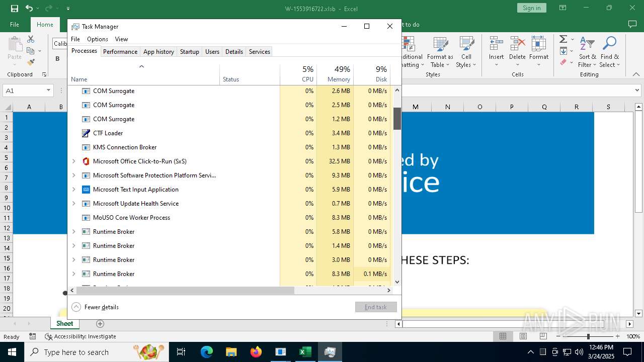Select the Sheet worksheet tab
644x362 pixels.
coord(64,323)
